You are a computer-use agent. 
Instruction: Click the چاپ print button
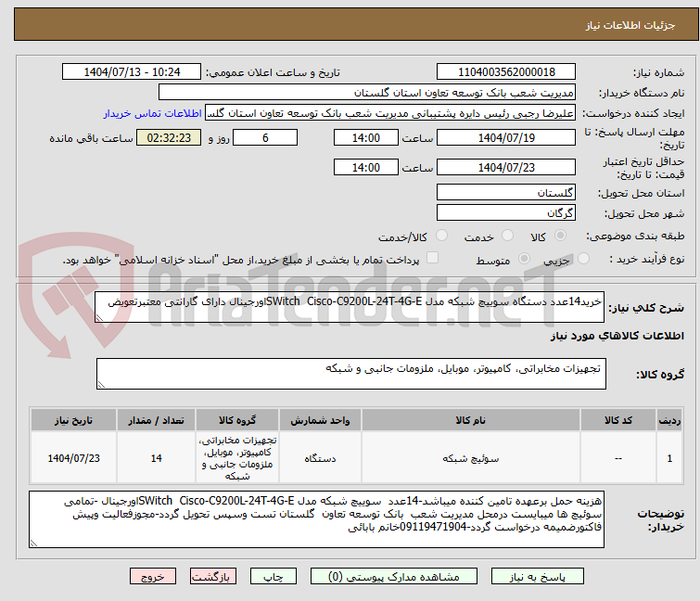pyautogui.click(x=274, y=577)
